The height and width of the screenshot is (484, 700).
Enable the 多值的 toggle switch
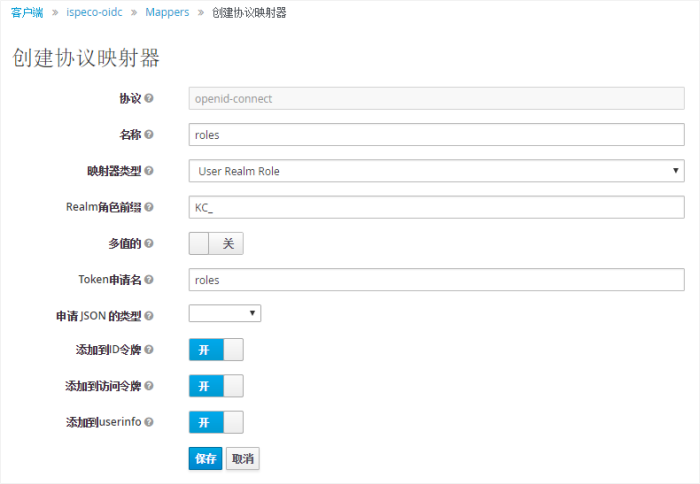[216, 243]
